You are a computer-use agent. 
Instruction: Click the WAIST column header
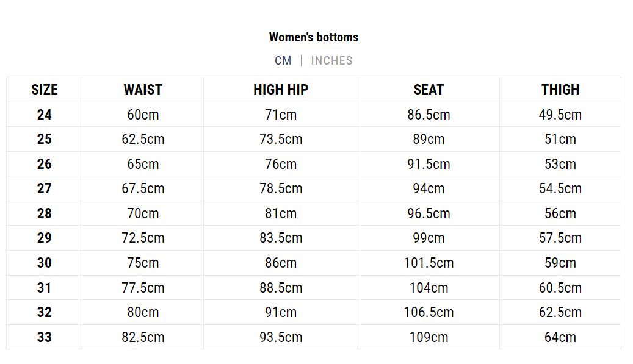point(143,90)
